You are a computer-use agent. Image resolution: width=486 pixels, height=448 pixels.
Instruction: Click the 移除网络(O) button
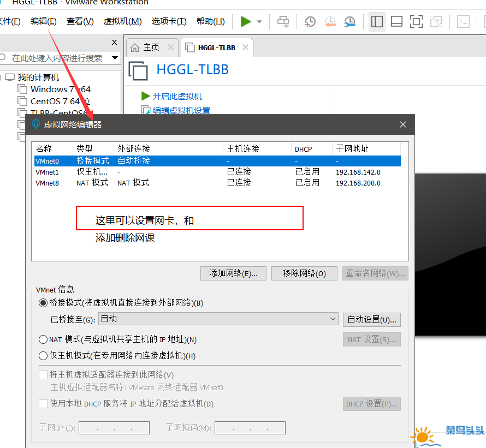(x=304, y=273)
